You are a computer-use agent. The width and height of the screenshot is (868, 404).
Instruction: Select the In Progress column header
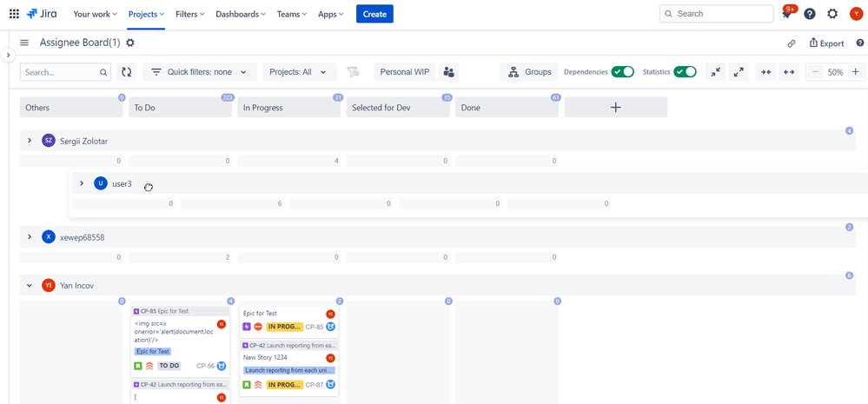(289, 108)
